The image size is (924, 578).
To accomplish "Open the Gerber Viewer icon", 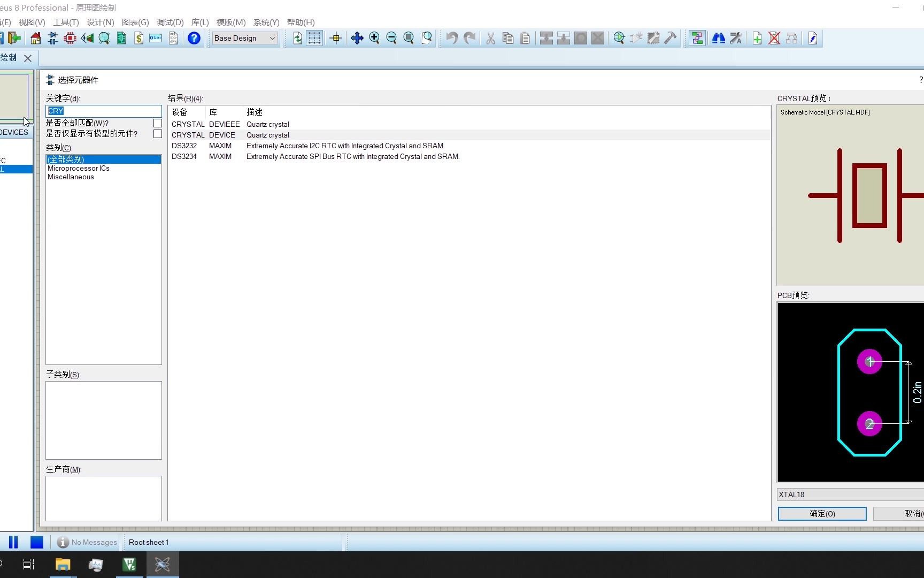I will click(x=104, y=38).
